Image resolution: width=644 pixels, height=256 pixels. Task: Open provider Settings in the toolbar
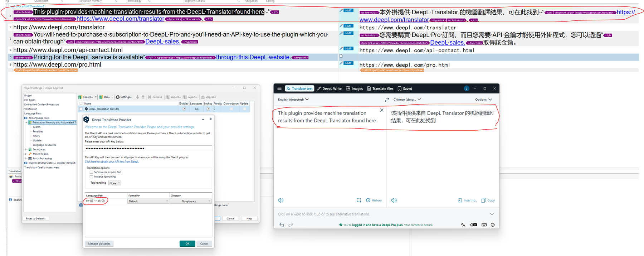124,97
